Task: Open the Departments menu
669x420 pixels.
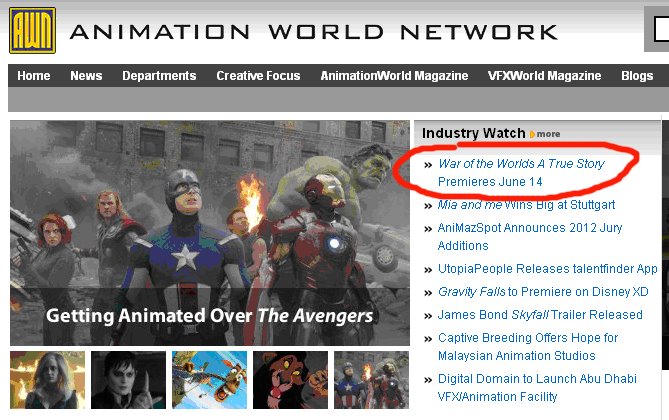Action: point(159,76)
